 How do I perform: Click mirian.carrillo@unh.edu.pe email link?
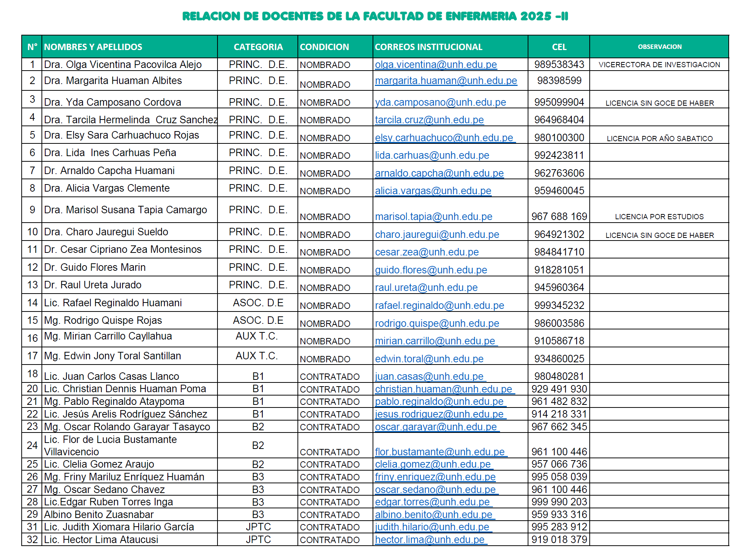[x=435, y=341]
